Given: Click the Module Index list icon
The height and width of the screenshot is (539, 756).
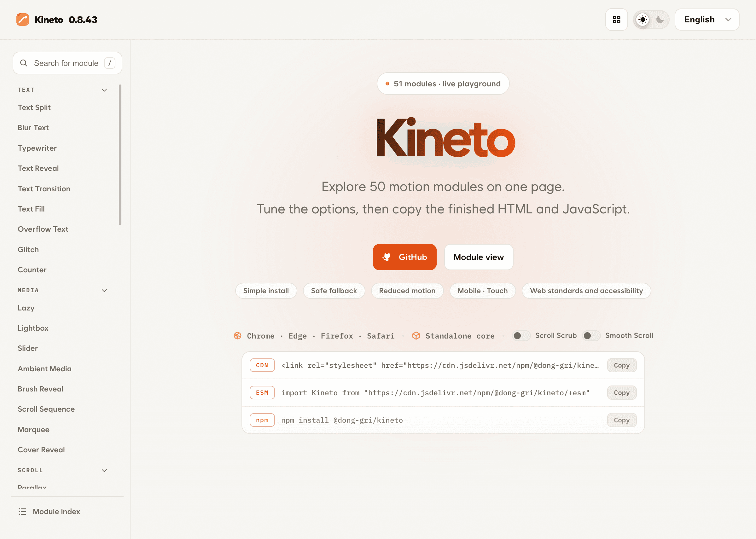Looking at the screenshot, I should coord(22,512).
